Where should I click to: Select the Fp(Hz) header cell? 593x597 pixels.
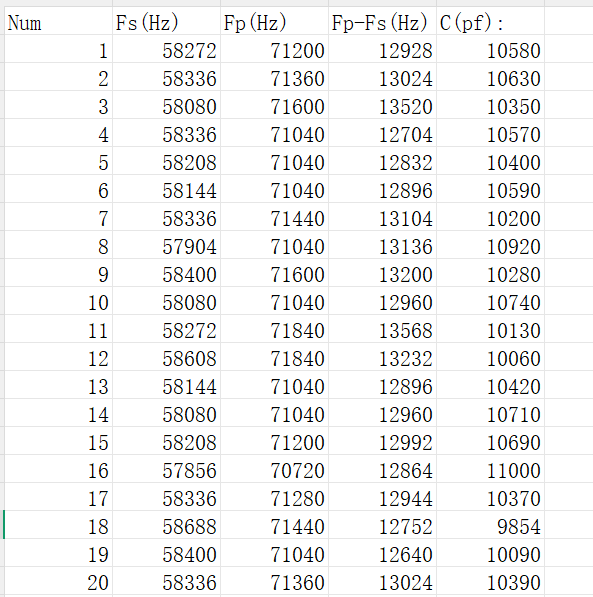point(274,21)
